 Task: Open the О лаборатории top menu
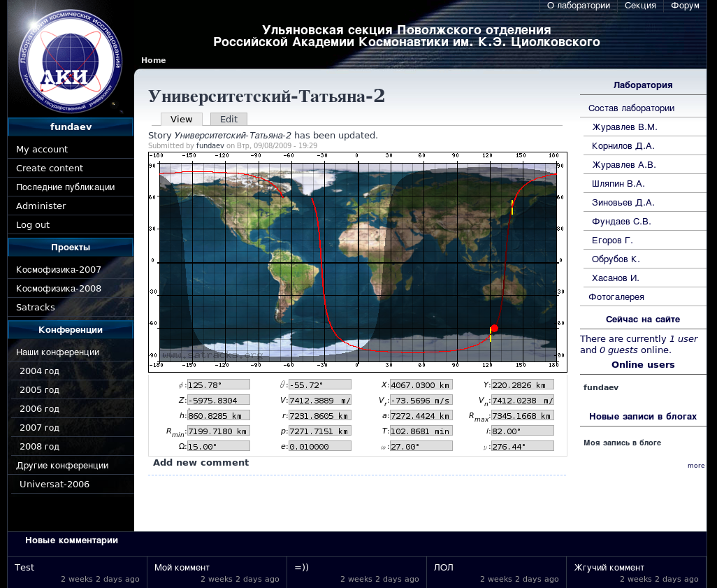pyautogui.click(x=578, y=6)
